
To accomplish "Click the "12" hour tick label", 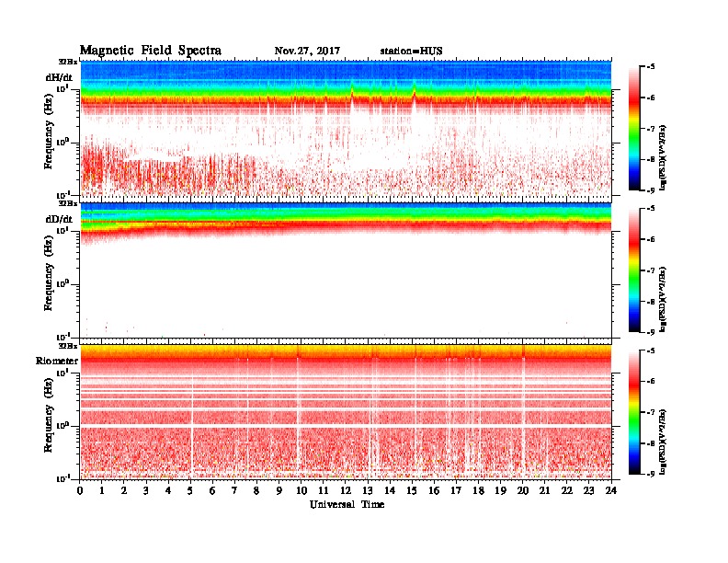I will [x=346, y=490].
